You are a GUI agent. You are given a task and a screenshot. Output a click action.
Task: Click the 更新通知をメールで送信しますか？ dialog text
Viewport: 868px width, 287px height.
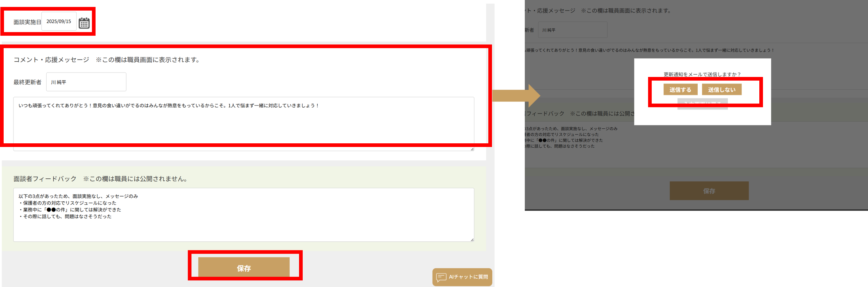point(702,74)
